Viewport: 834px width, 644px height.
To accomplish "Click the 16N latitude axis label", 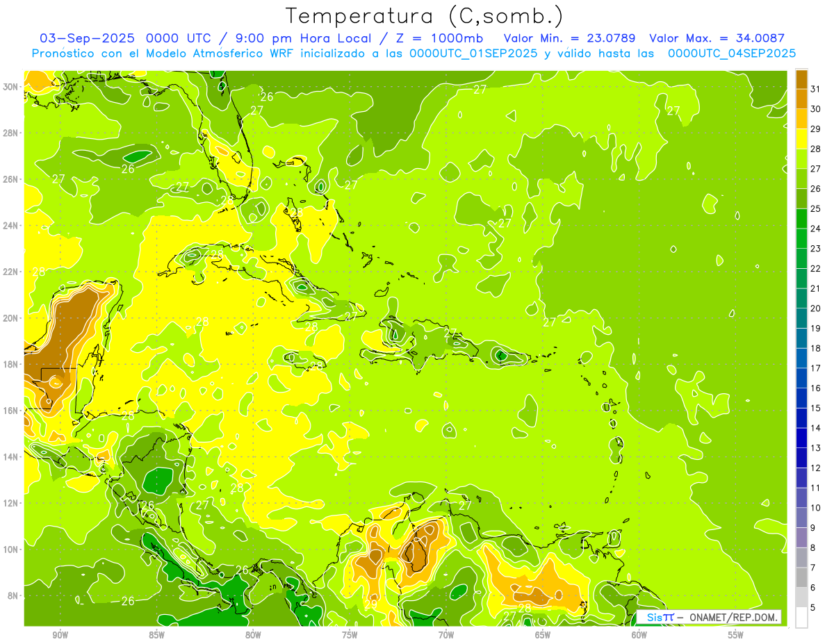I will click(11, 411).
